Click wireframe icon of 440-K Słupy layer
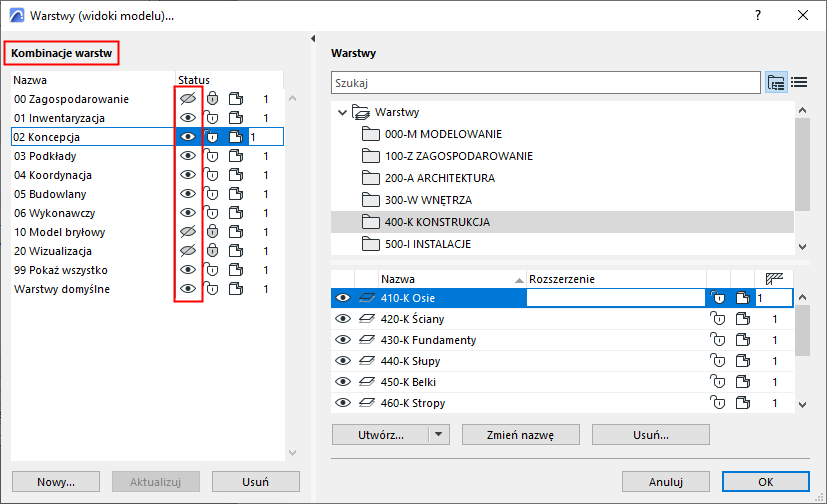Viewport: 827px width, 504px height. pos(741,361)
